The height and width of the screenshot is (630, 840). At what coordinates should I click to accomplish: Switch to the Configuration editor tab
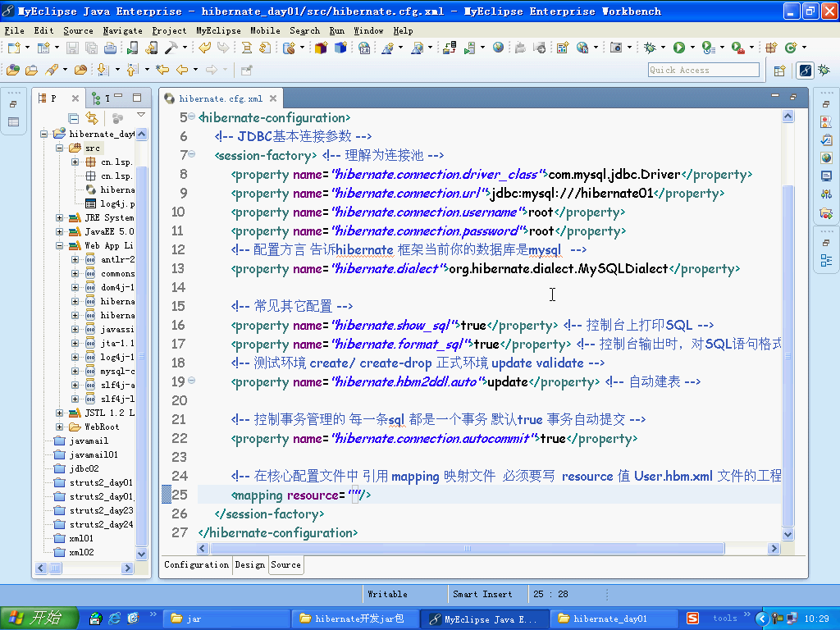click(x=196, y=564)
